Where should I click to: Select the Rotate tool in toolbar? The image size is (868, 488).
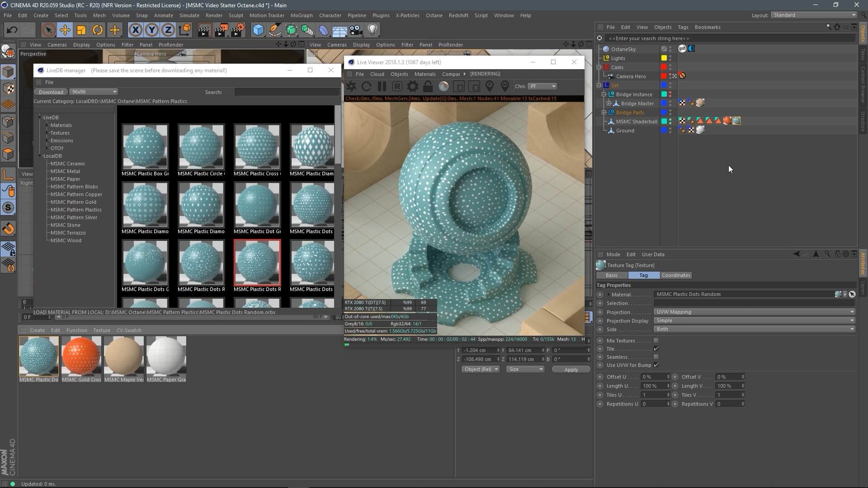tap(98, 30)
